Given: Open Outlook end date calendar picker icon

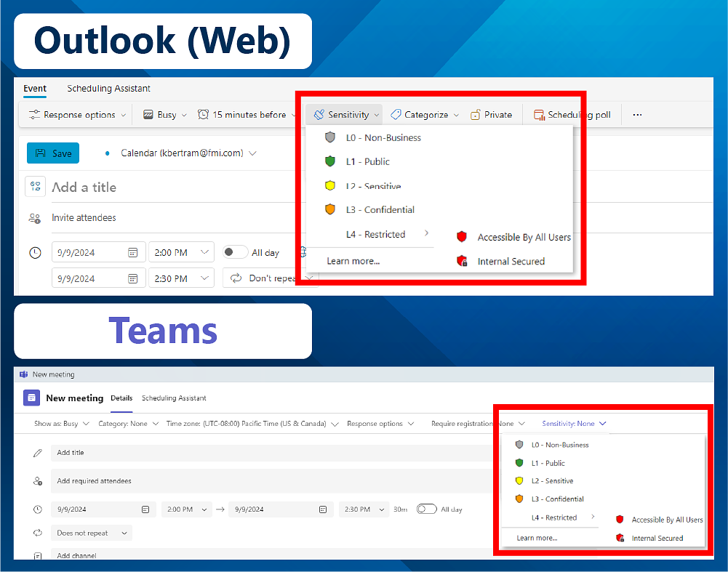Looking at the screenshot, I should pyautogui.click(x=133, y=278).
